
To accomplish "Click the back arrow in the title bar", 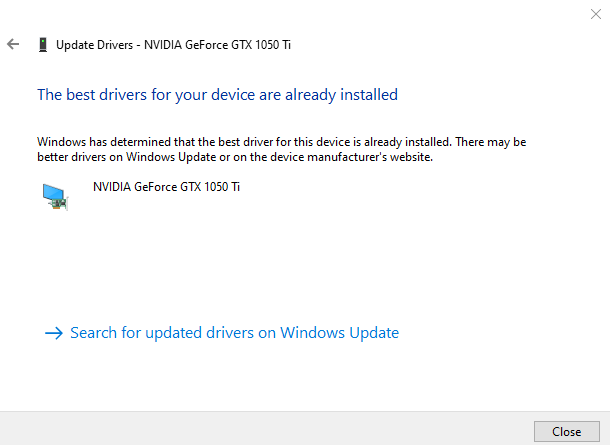I will (x=13, y=44).
